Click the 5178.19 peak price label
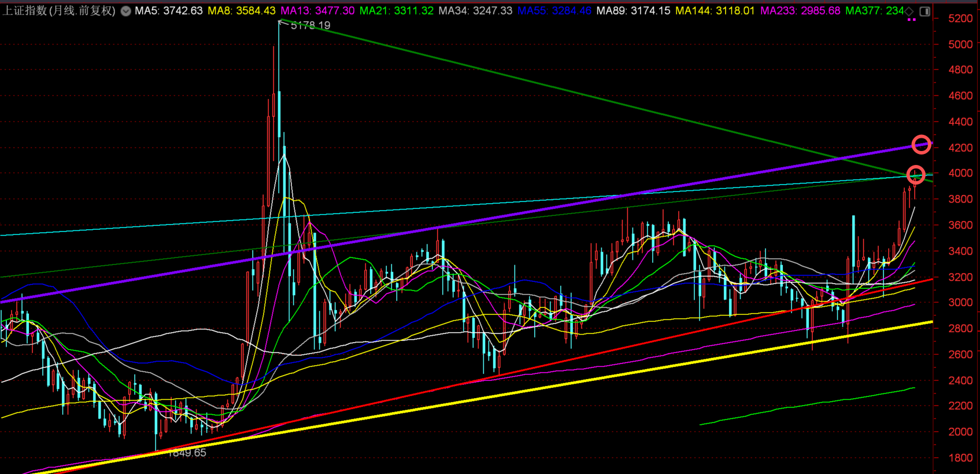Image resolution: width=980 pixels, height=474 pixels. [x=310, y=25]
